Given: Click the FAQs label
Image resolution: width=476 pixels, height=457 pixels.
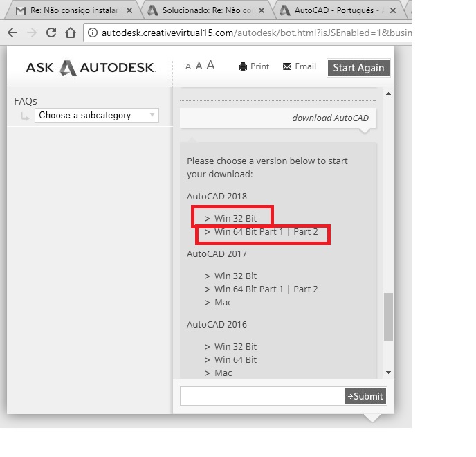Looking at the screenshot, I should (26, 101).
